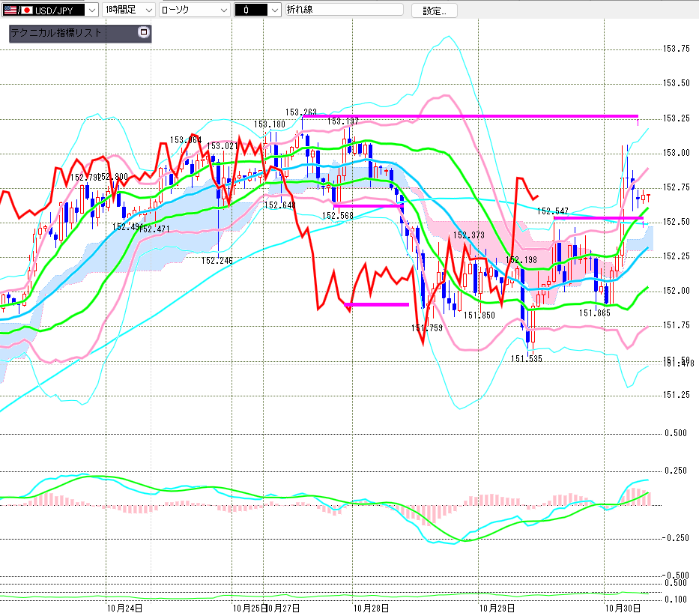The image size is (699, 616).
Task: Open the USD/JPY currency pair dropdown
Action: (x=91, y=10)
